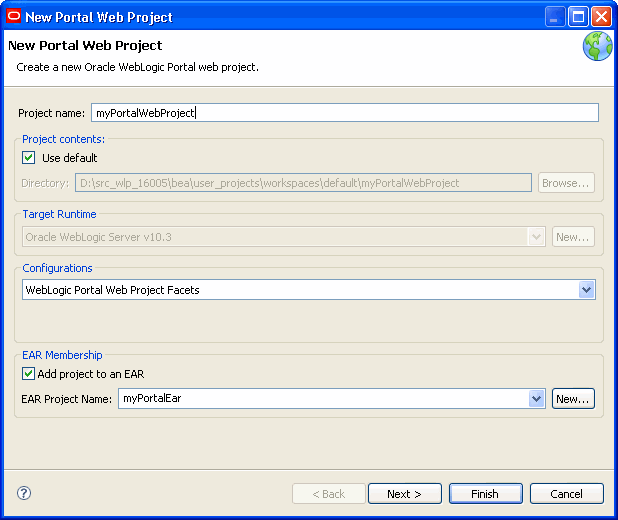Click New... next to EAR Project Name

(573, 399)
